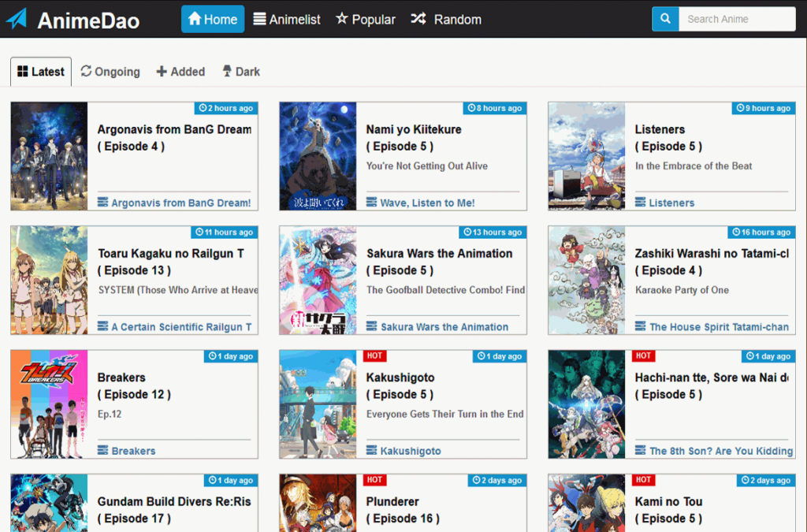Click the Argonavis from BanG Dream! series link
This screenshot has width=807, height=532.
point(181,203)
